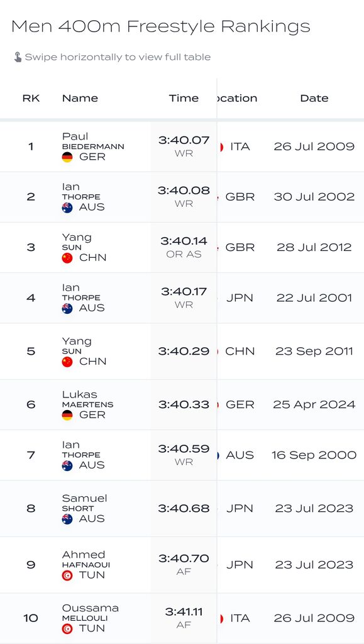
Task: Open Samuel Short athlete name link
Action: pos(84,503)
